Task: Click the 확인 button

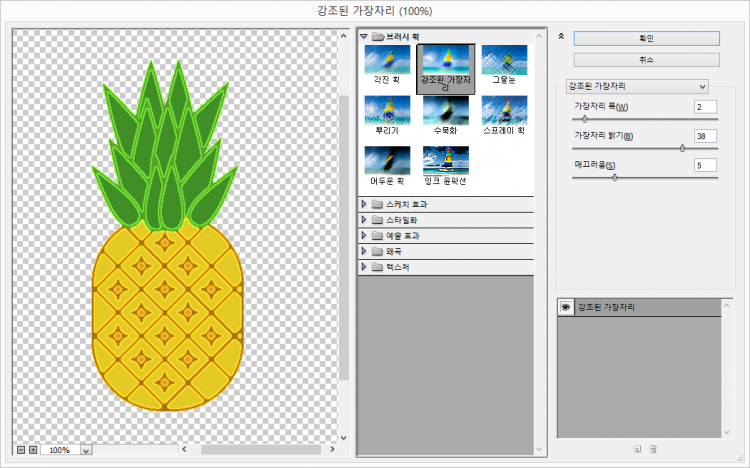Action: pos(645,38)
